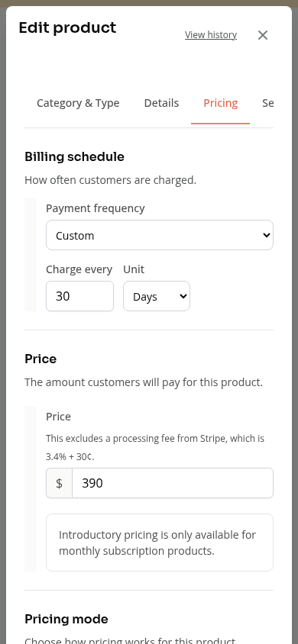This screenshot has width=298, height=644.
Task: Click the Charge every number field
Action: 79,296
